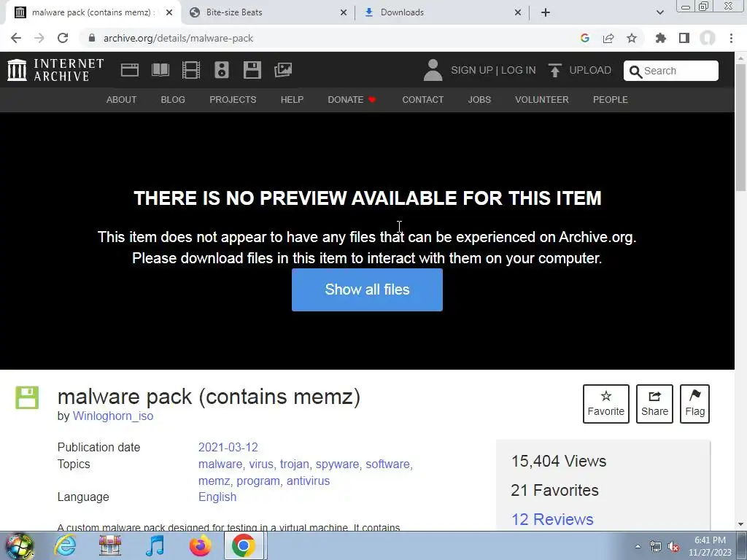Open a new browser tab
The image size is (747, 560).
click(x=546, y=12)
